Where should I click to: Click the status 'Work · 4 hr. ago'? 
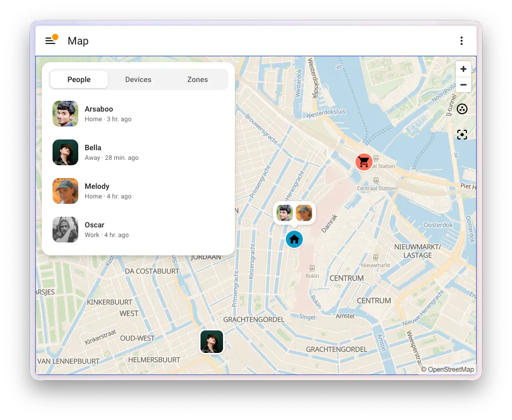[x=107, y=235]
